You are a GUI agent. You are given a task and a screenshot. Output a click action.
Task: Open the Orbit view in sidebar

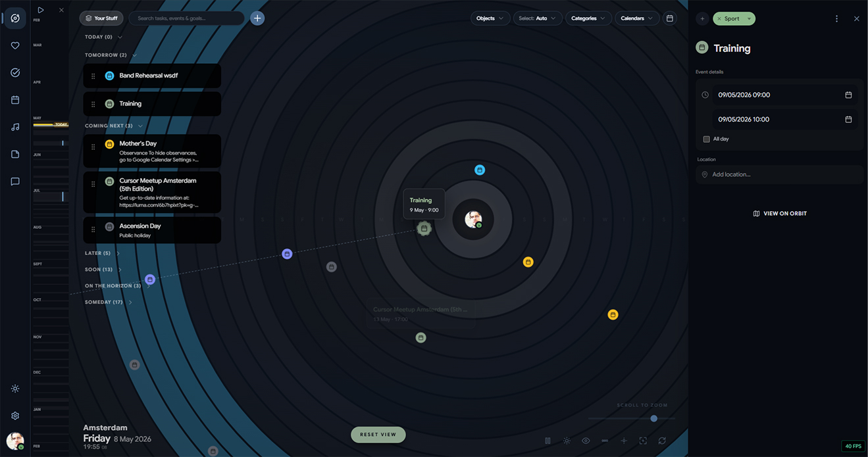[15, 18]
